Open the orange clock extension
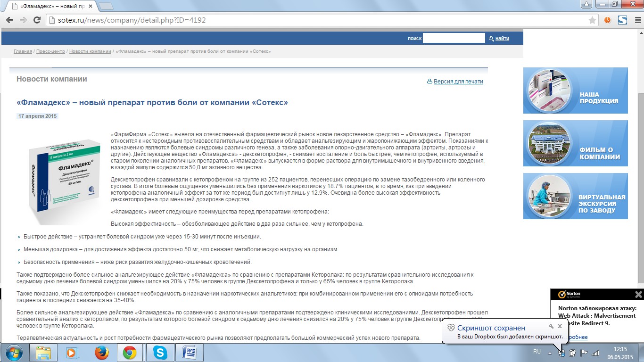The height and width of the screenshot is (362, 644). tap(607, 20)
